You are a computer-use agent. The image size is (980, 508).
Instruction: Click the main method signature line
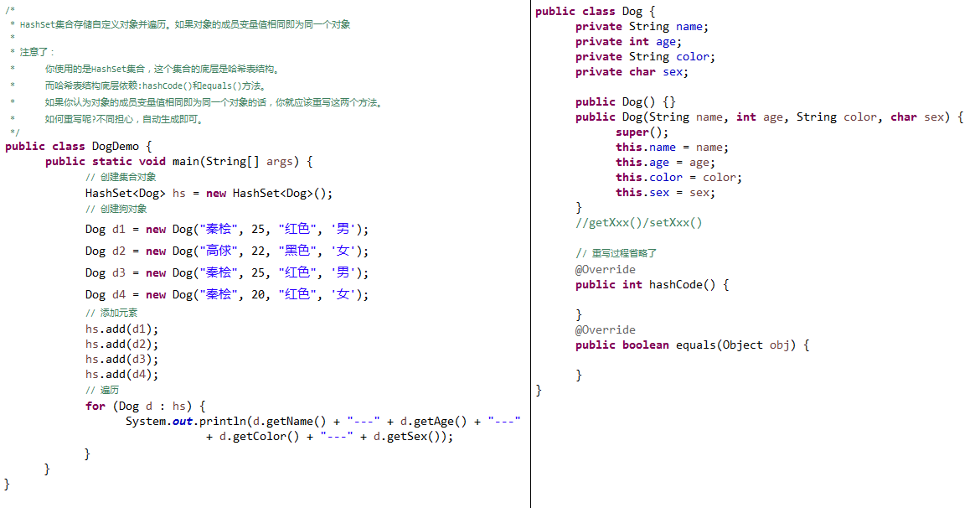pyautogui.click(x=178, y=162)
